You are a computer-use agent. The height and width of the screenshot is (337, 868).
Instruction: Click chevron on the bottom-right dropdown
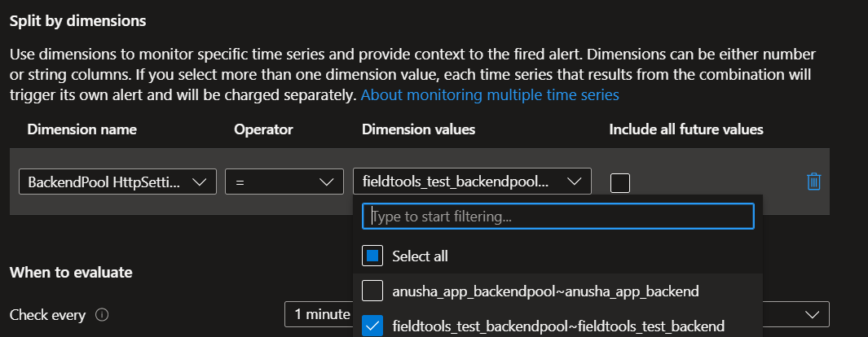(x=812, y=315)
